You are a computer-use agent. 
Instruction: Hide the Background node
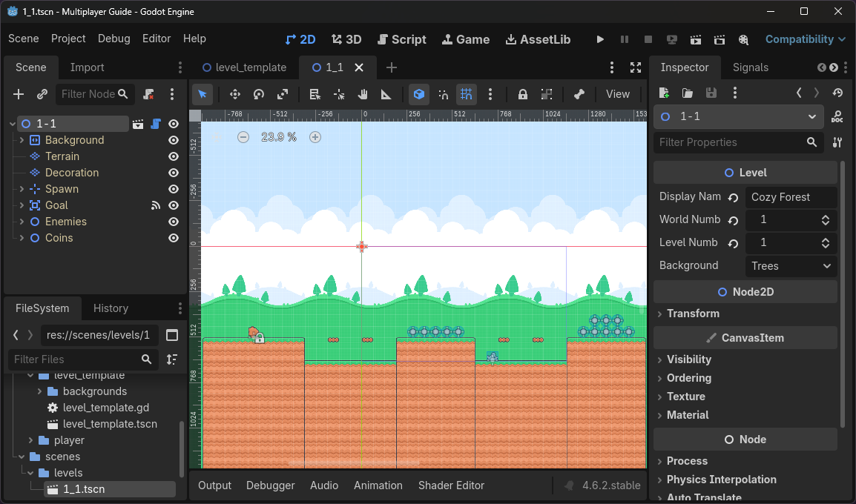tap(174, 140)
